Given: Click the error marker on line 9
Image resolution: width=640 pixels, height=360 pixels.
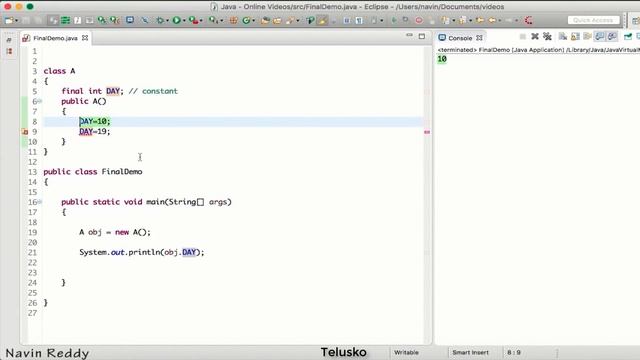Looking at the screenshot, I should click(24, 132).
